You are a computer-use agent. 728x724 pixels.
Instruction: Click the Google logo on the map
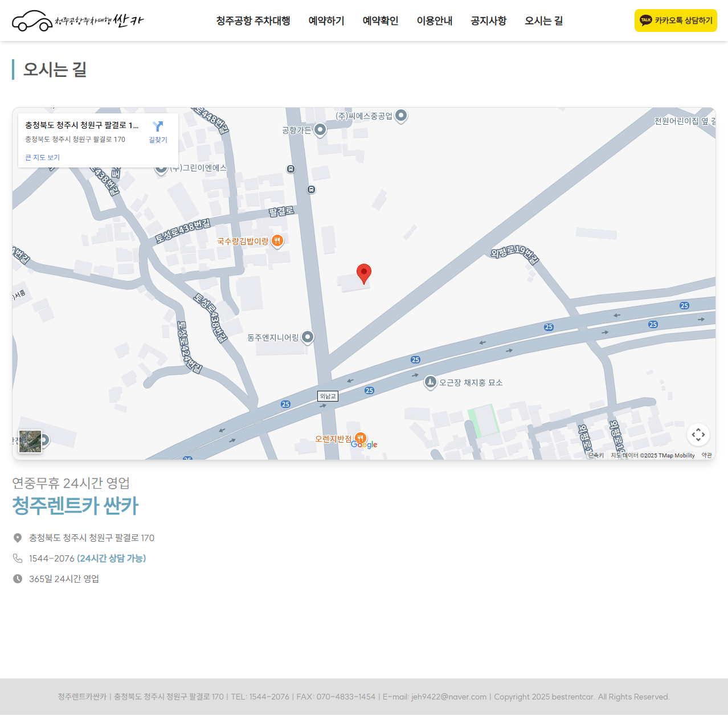pos(364,445)
